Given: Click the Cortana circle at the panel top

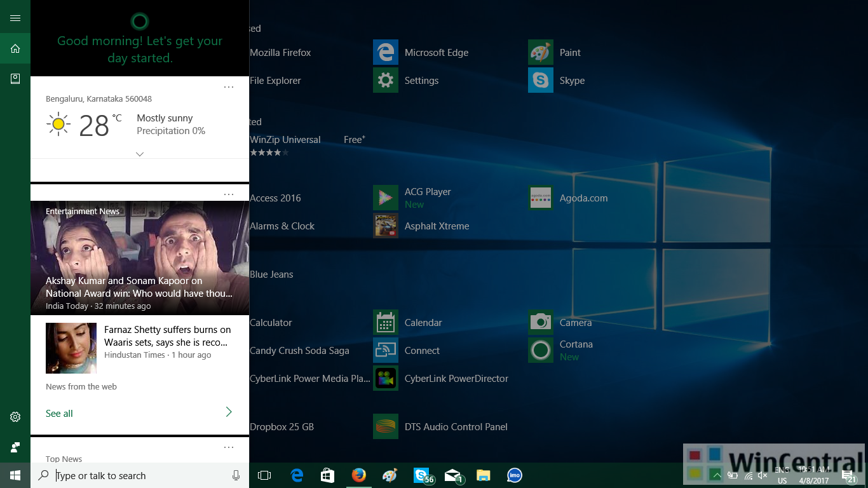Looking at the screenshot, I should [140, 22].
